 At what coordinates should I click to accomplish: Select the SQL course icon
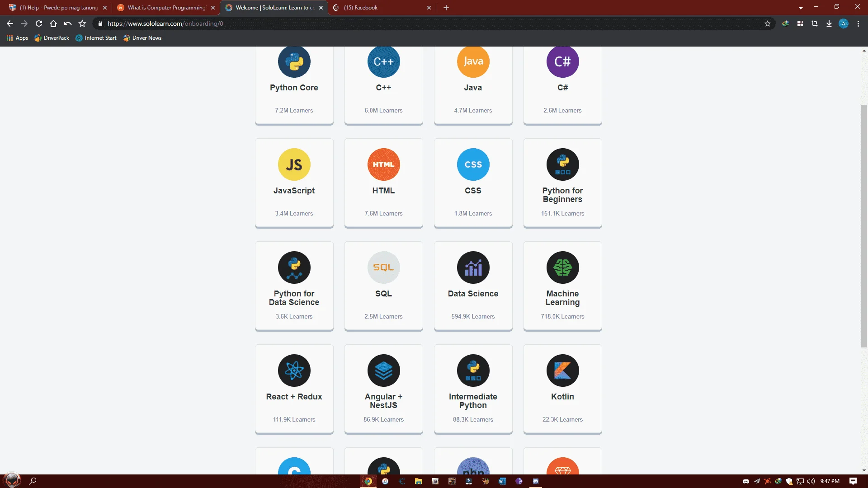click(383, 267)
